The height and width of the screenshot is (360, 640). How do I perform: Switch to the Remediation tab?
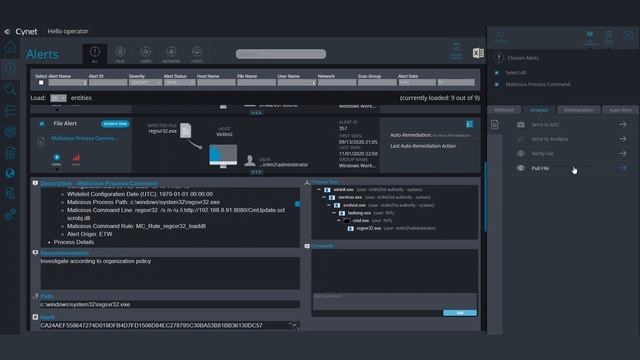pos(579,110)
